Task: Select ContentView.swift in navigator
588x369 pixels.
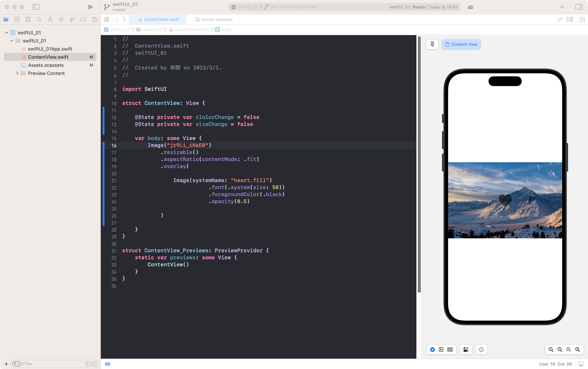Action: tap(50, 57)
